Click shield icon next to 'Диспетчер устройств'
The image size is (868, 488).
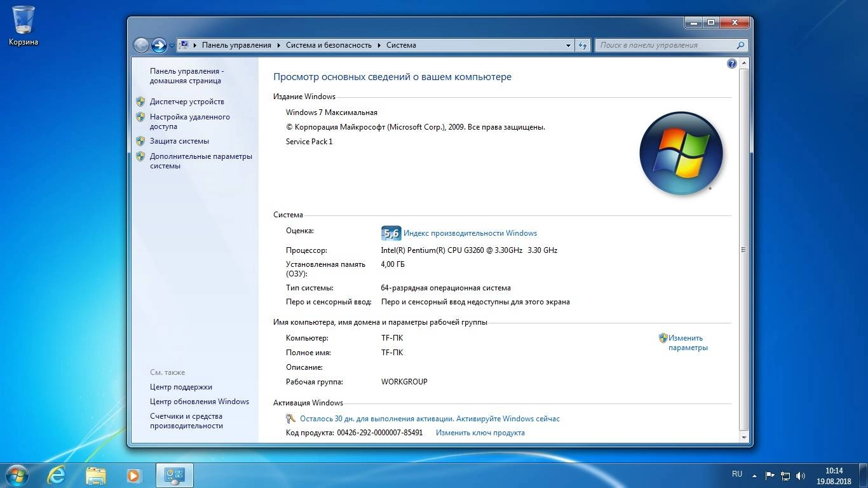140,102
